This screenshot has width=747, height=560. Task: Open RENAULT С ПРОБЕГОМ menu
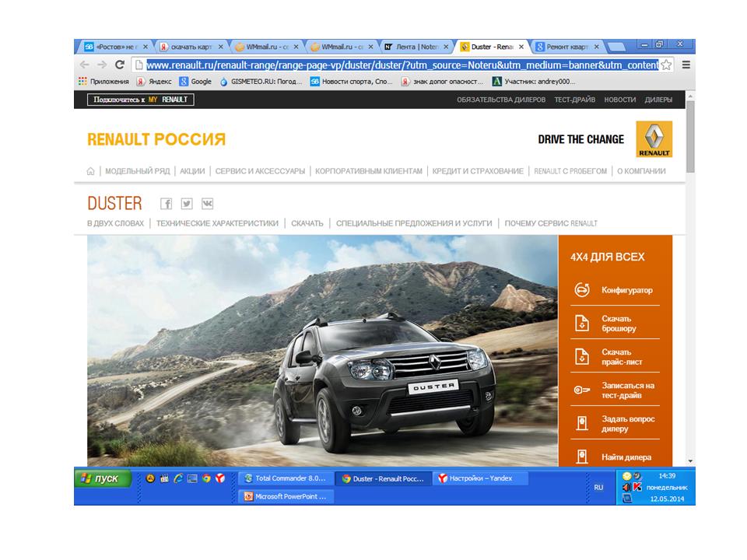coord(570,171)
